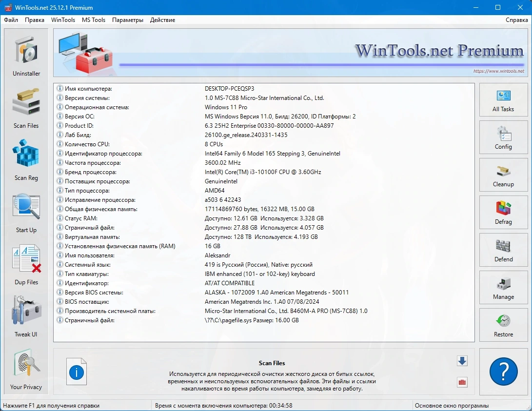Open the Действие menu
This screenshot has width=532, height=411.
pyautogui.click(x=162, y=20)
